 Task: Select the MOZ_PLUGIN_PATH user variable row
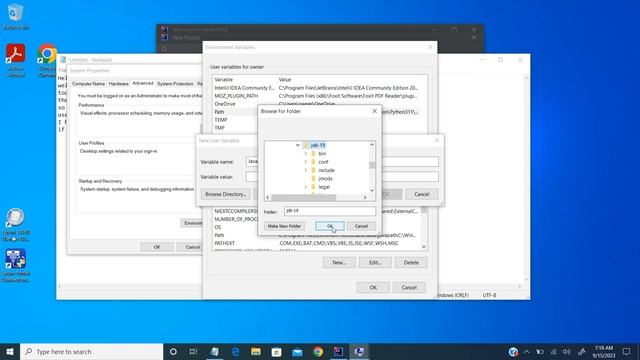(x=316, y=96)
